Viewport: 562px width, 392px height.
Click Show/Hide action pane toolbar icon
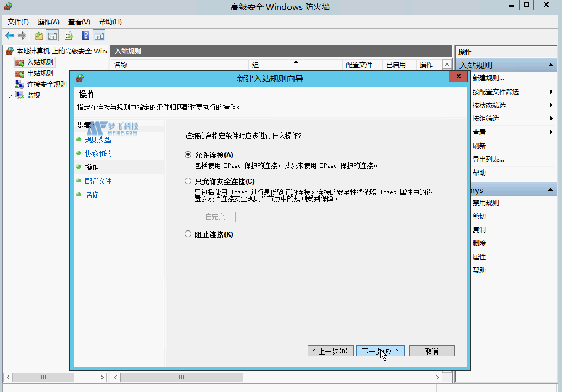click(x=99, y=36)
